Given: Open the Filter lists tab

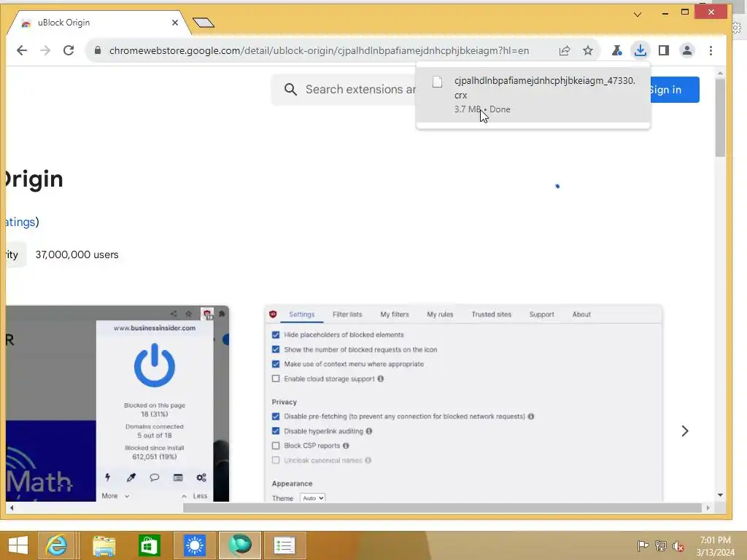Looking at the screenshot, I should [347, 314].
